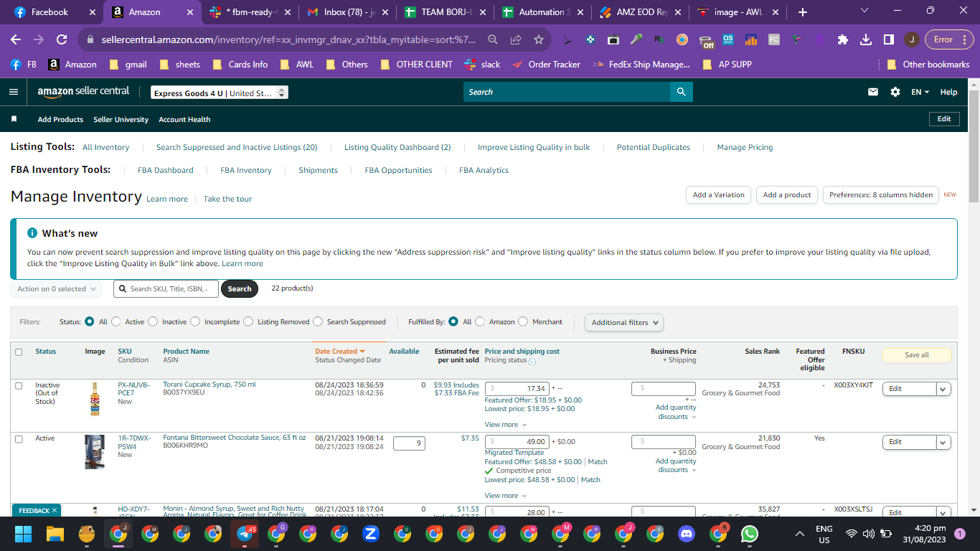Expand View more under Torani pricing
The width and height of the screenshot is (980, 551).
click(x=505, y=425)
